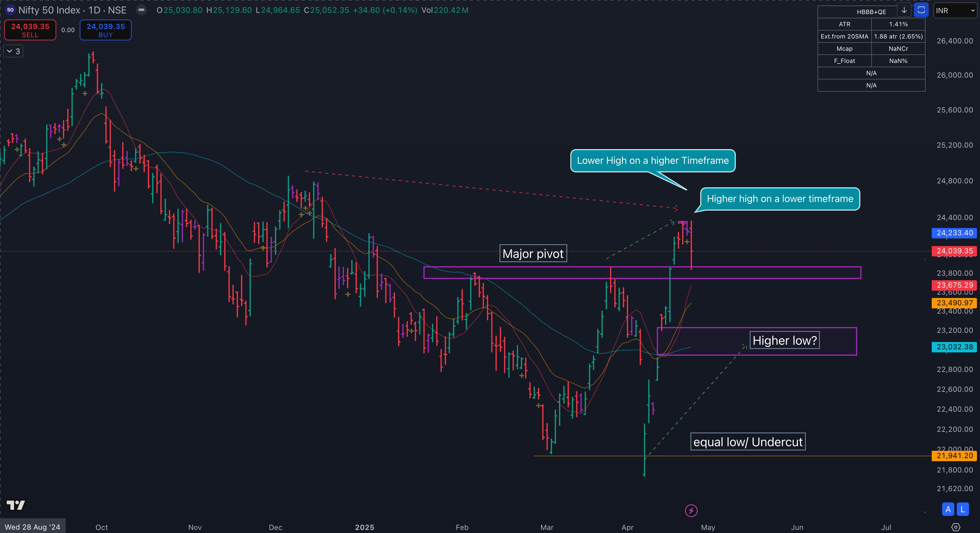Image resolution: width=980 pixels, height=533 pixels.
Task: Select the 'Higher high on a lower timeframe' callout
Action: tap(780, 199)
